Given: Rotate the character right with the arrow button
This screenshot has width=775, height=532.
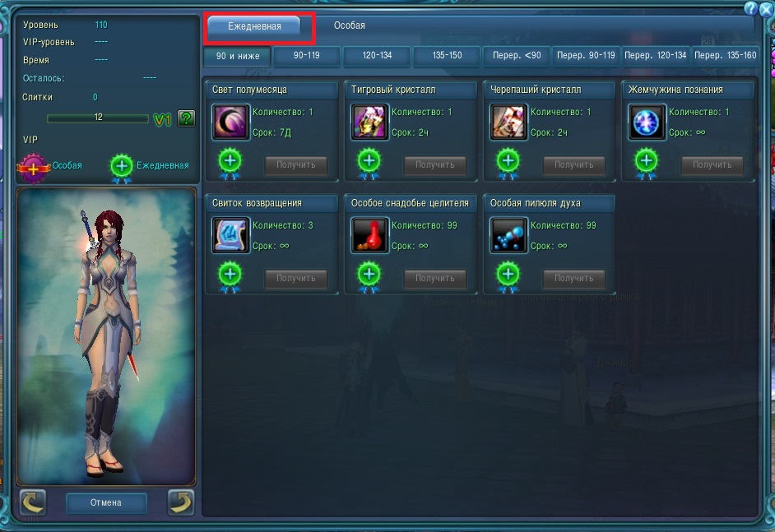Looking at the screenshot, I should [180, 502].
